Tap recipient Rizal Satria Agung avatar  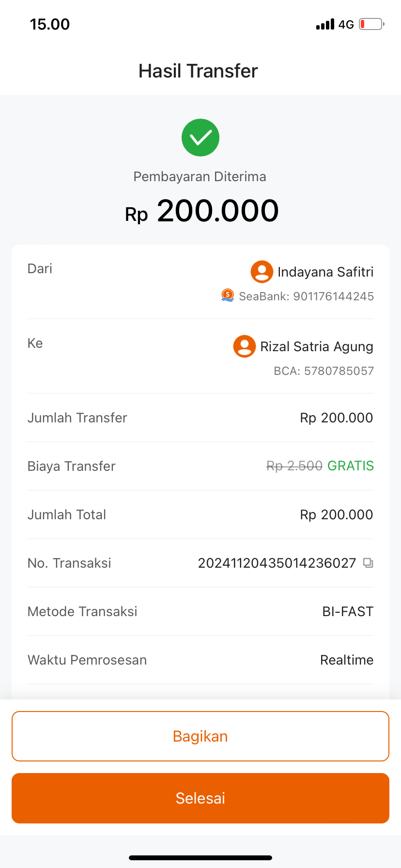tap(245, 346)
